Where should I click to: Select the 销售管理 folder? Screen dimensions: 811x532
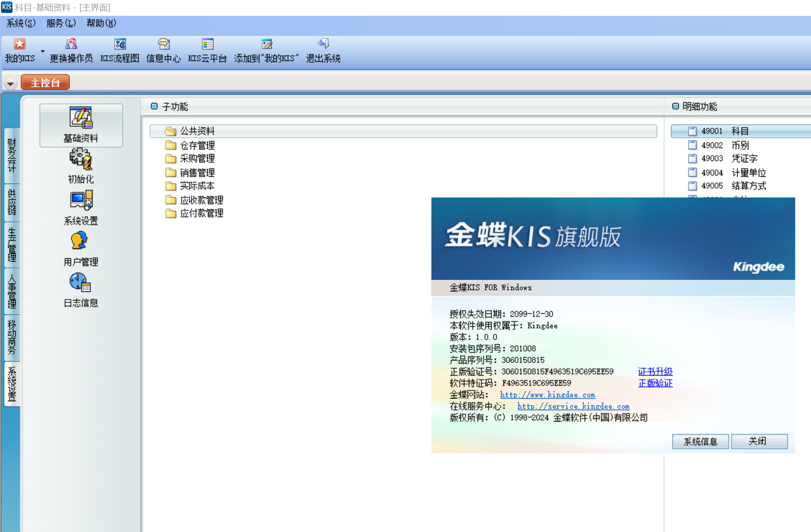click(x=190, y=173)
